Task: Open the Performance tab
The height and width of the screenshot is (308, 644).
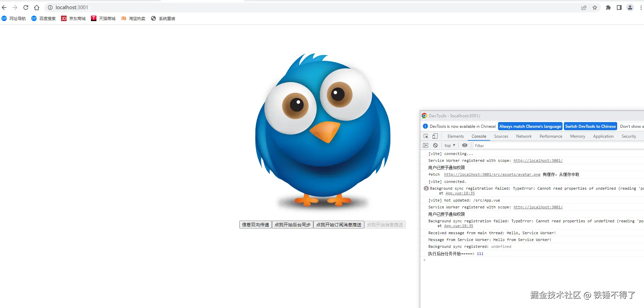Action: pos(551,136)
